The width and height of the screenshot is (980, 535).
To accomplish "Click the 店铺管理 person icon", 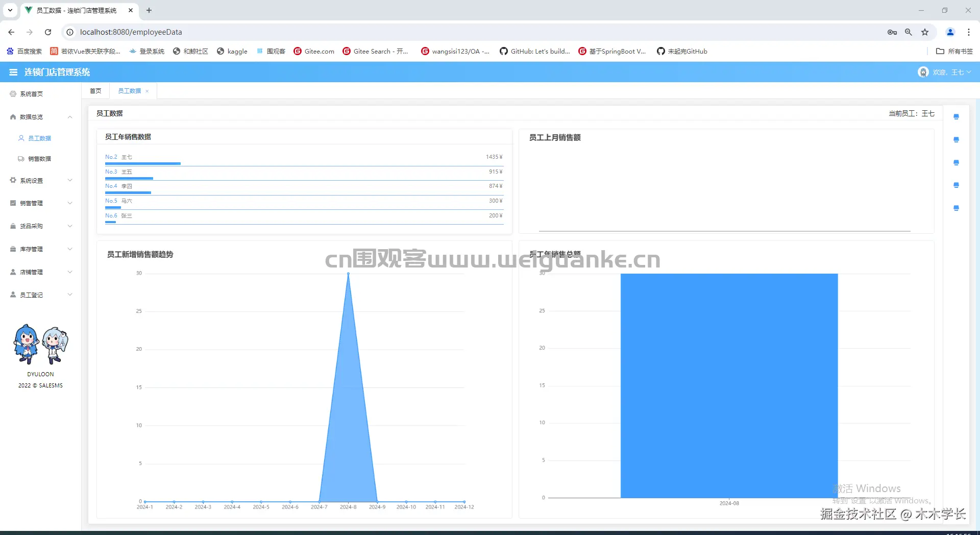I will [13, 272].
